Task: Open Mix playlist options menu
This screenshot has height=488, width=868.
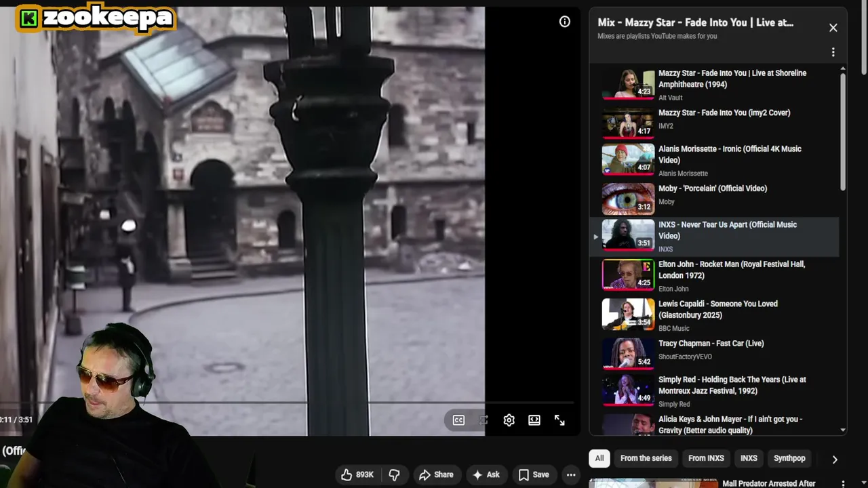Action: (x=833, y=52)
